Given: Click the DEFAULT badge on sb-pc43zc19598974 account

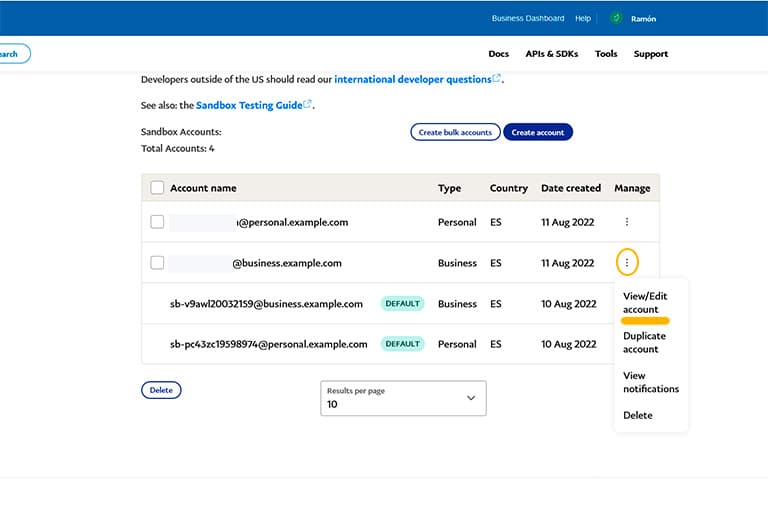Looking at the screenshot, I should (x=402, y=343).
